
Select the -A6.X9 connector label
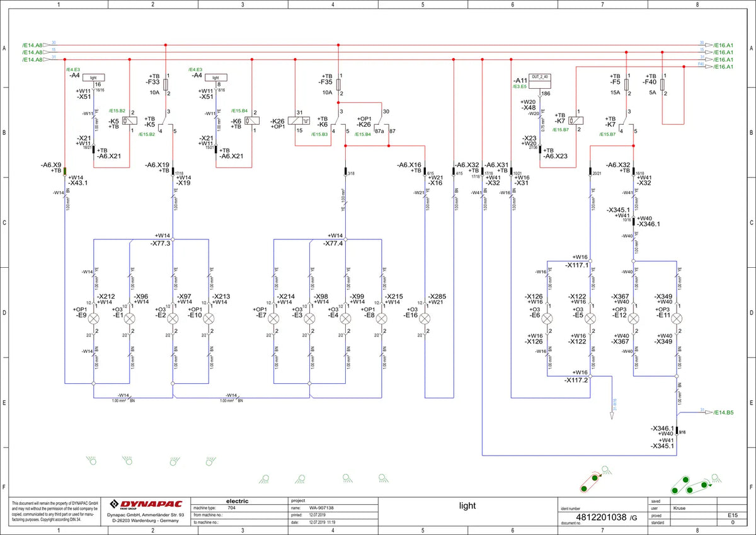tap(51, 164)
